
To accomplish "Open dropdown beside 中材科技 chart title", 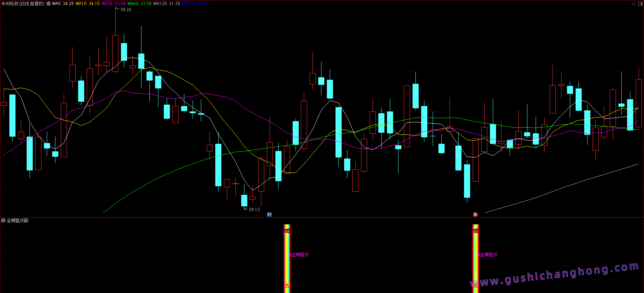I will click(x=49, y=4).
